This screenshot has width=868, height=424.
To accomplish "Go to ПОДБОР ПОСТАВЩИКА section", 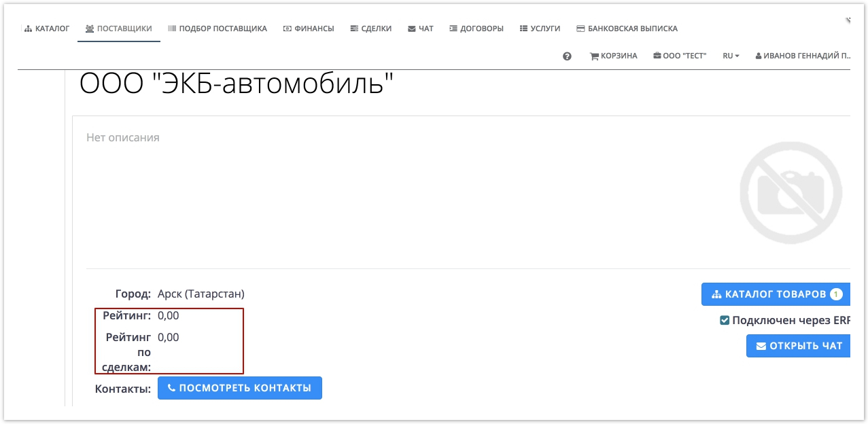I will pos(218,29).
